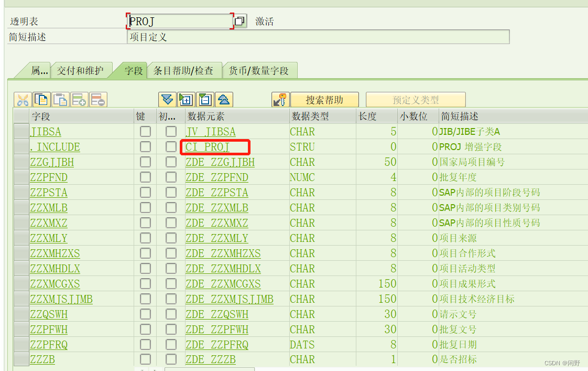Move field up with the double-arrow-up icon
The image size is (588, 371).
(223, 99)
